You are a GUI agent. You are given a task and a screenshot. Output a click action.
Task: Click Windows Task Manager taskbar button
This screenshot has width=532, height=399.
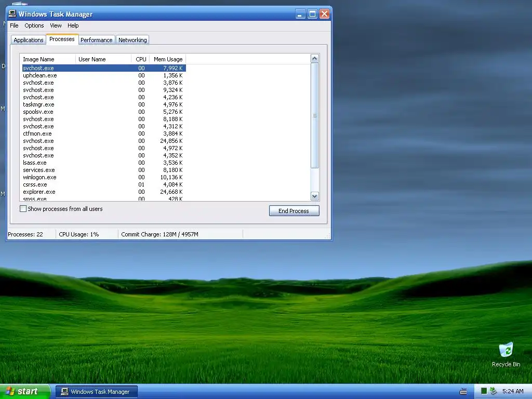tap(96, 392)
